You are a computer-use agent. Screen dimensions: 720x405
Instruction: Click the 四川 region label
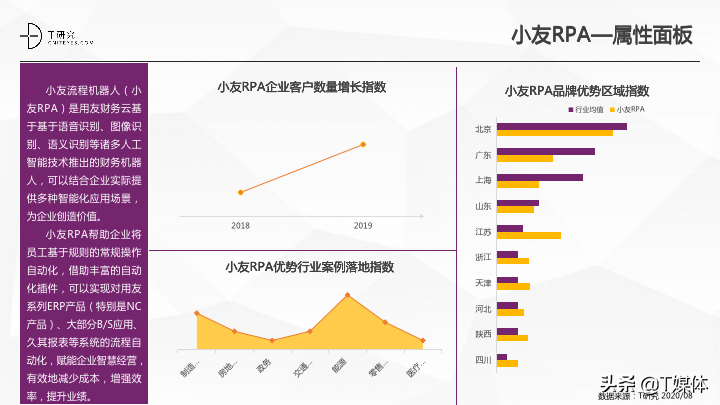483,360
